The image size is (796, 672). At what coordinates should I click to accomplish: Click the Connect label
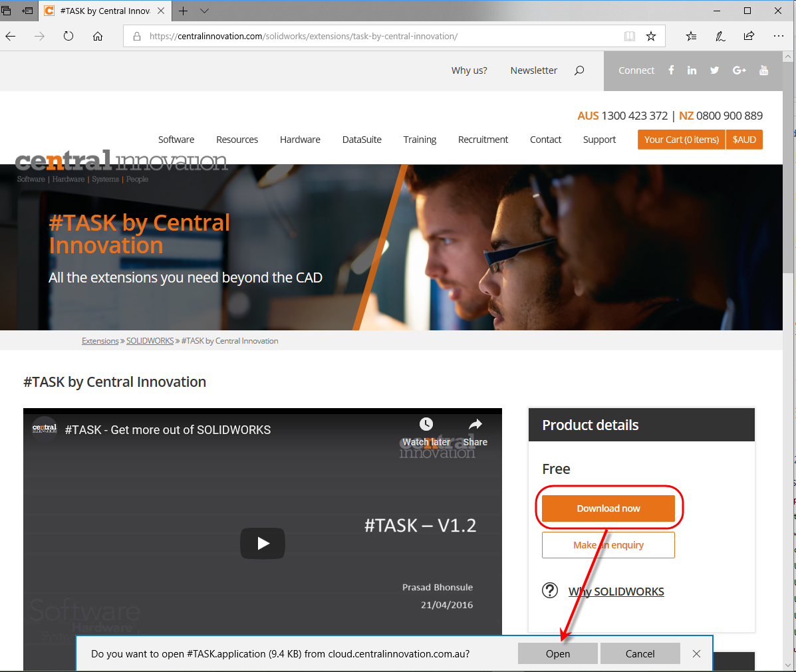point(636,70)
